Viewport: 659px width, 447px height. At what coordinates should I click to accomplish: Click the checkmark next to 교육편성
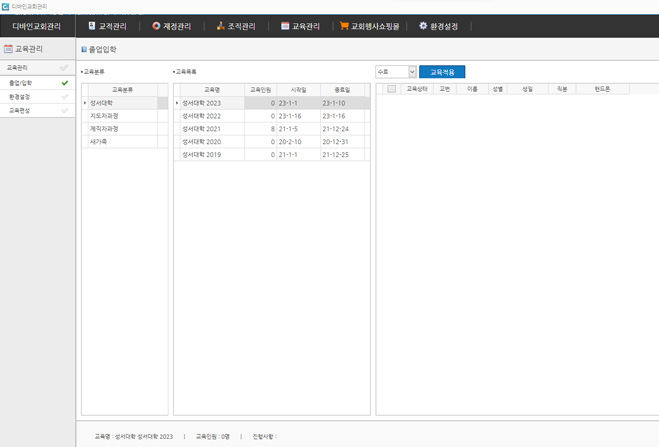tap(65, 111)
